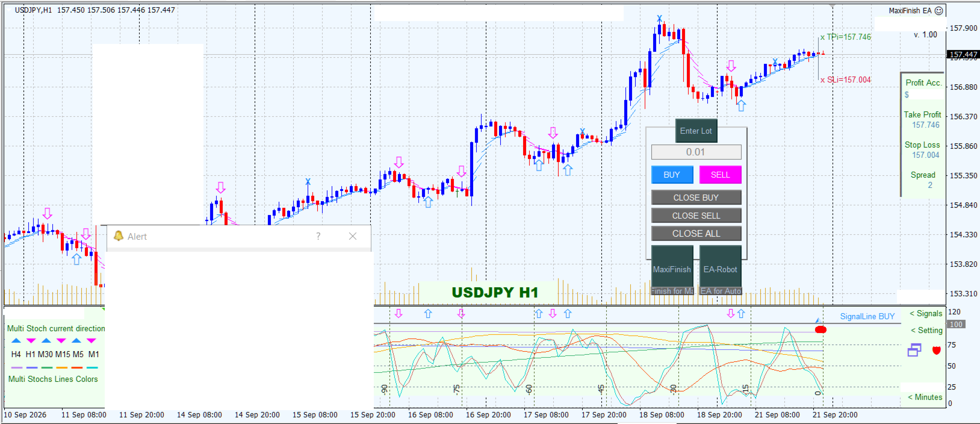This screenshot has height=424, width=980.
Task: Click the Alert dialog help question mark
Action: (x=318, y=236)
